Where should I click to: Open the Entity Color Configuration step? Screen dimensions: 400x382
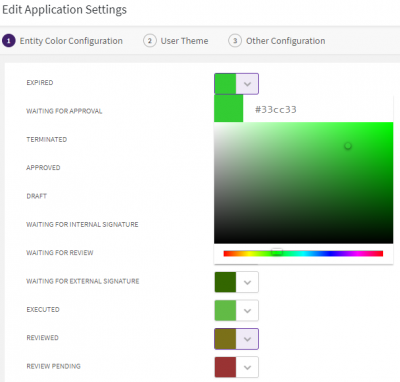(x=71, y=41)
